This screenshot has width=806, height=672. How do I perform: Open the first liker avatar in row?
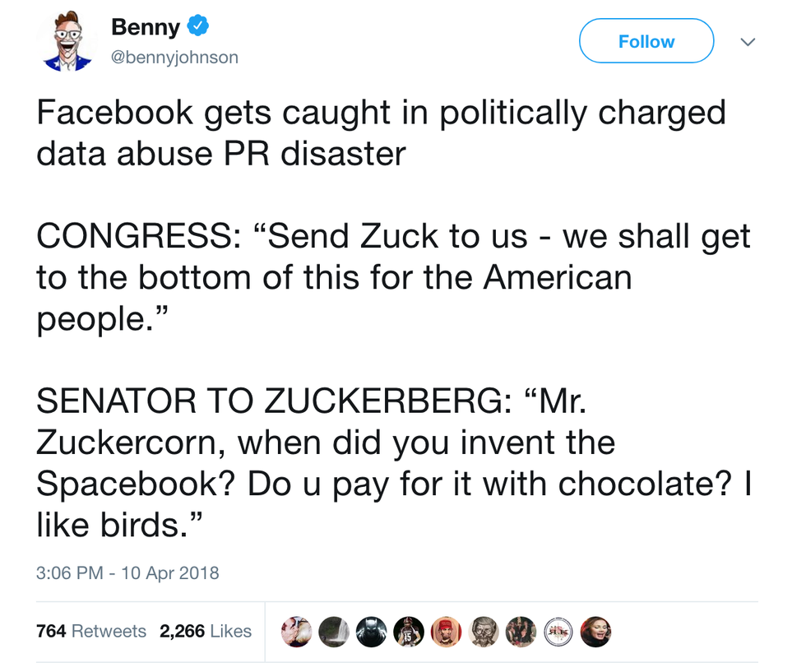click(295, 632)
